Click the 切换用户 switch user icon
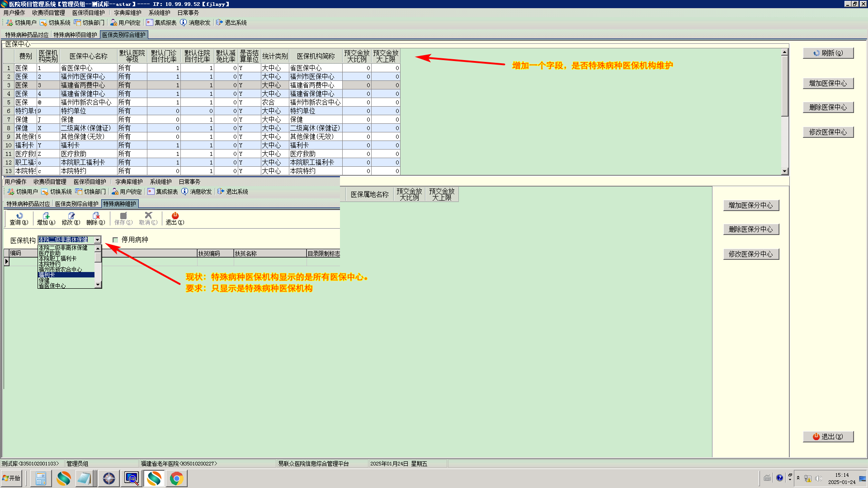868x488 pixels. click(x=9, y=23)
